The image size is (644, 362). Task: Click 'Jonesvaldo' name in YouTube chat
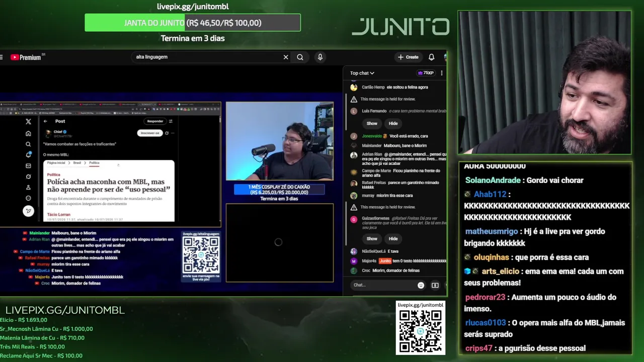tap(372, 136)
